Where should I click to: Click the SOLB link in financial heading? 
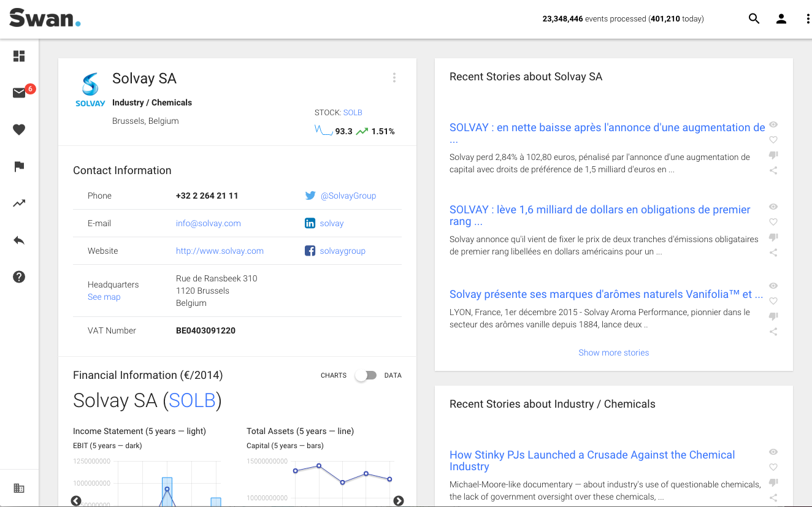(192, 400)
